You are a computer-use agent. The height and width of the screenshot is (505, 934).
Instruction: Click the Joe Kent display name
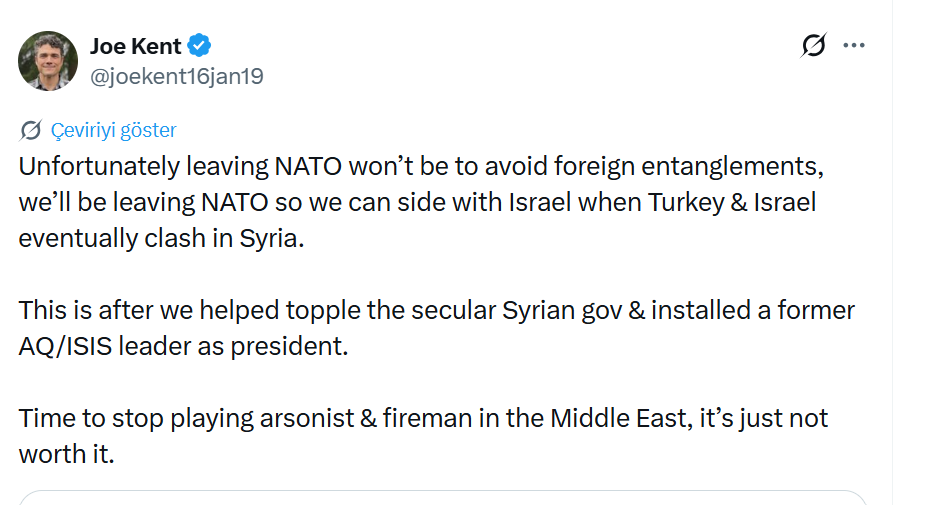click(135, 46)
